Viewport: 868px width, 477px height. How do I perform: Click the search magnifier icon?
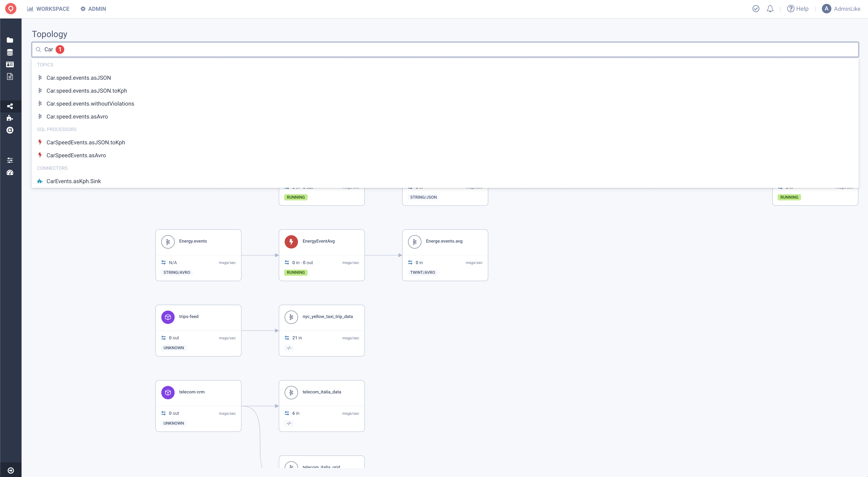tap(38, 50)
